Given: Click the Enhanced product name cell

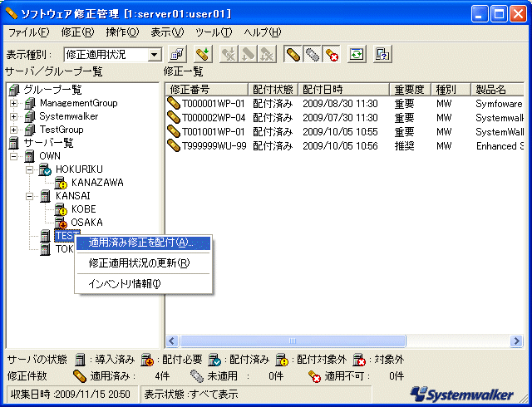Looking at the screenshot, I should click(x=500, y=146).
